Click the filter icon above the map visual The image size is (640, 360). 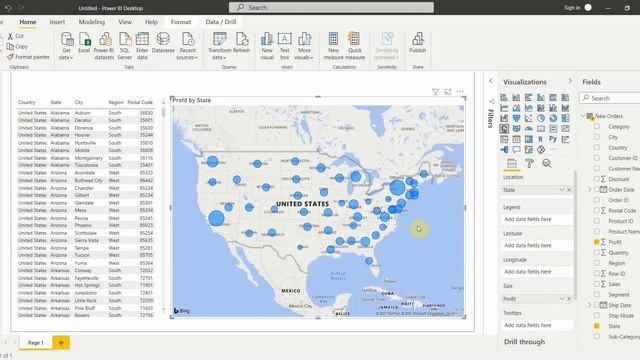436,92
